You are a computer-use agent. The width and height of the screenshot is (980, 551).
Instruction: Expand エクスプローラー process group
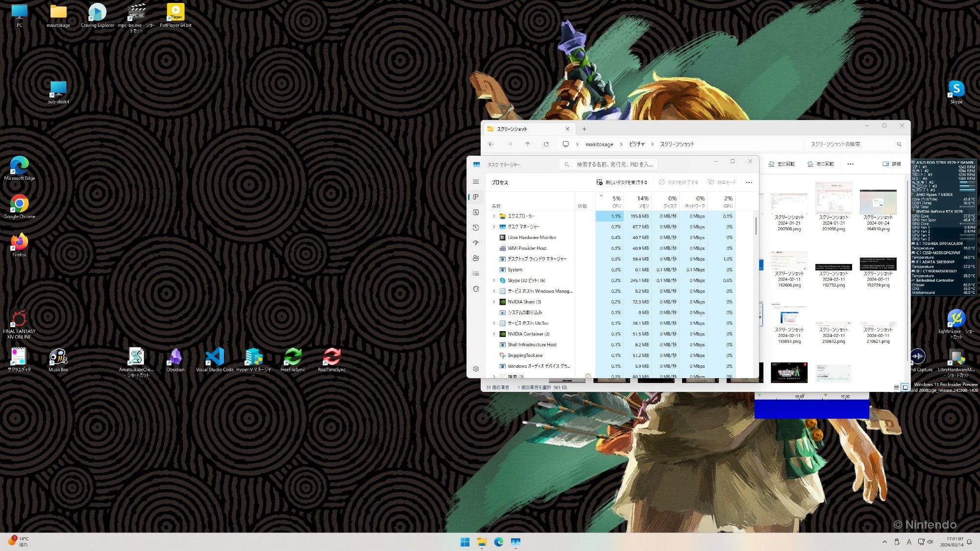point(494,216)
